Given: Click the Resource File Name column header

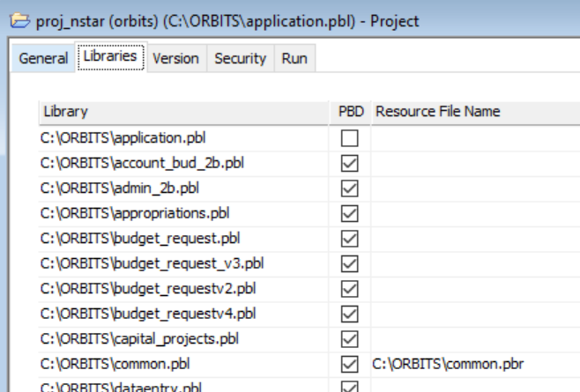Looking at the screenshot, I should (x=476, y=112).
